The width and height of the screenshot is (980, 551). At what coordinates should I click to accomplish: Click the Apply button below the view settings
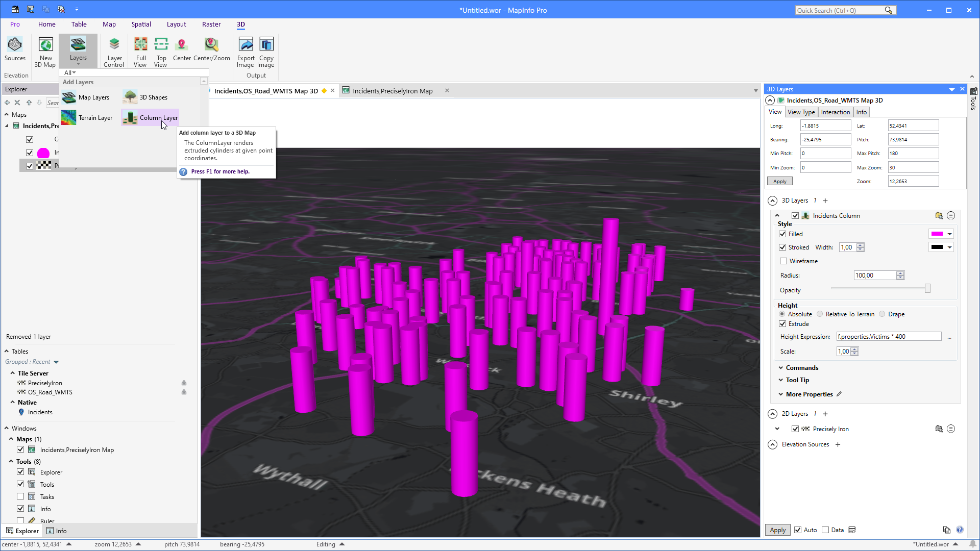pos(779,181)
